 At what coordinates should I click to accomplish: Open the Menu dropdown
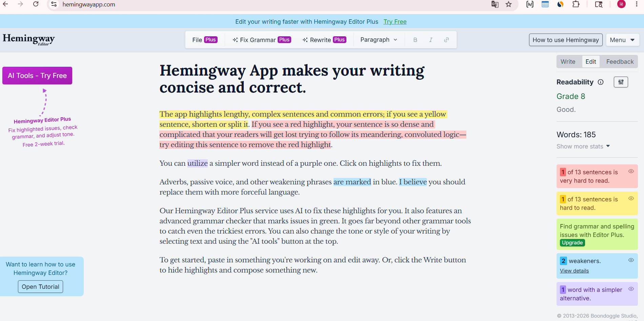click(622, 40)
